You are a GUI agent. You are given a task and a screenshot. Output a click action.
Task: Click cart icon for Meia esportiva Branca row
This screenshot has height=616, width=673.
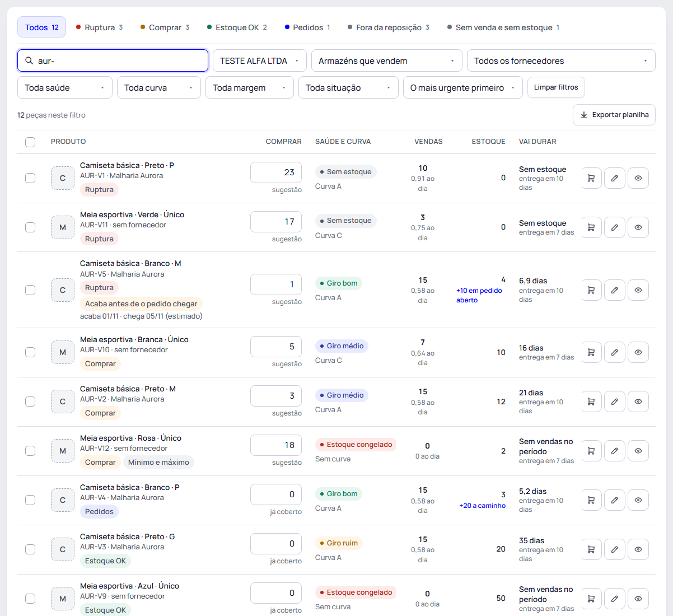pos(591,352)
